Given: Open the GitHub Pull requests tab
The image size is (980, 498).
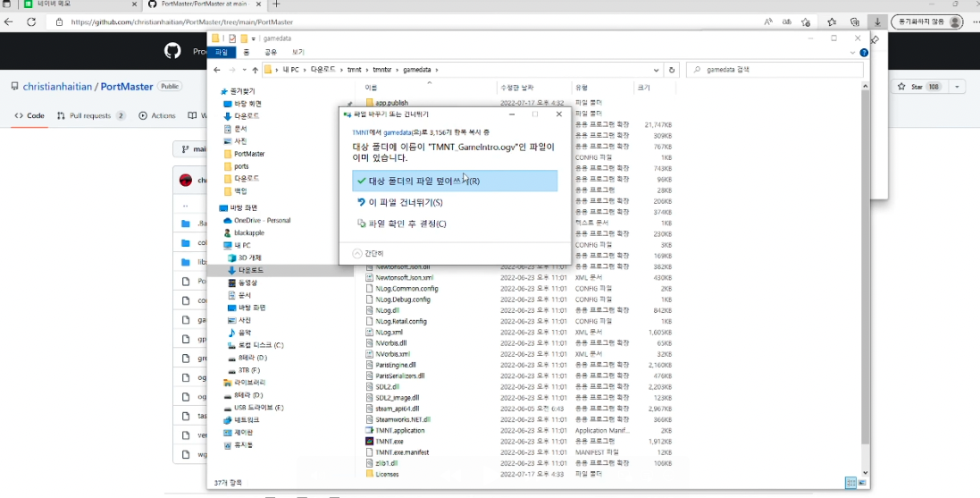Looking at the screenshot, I should point(91,115).
